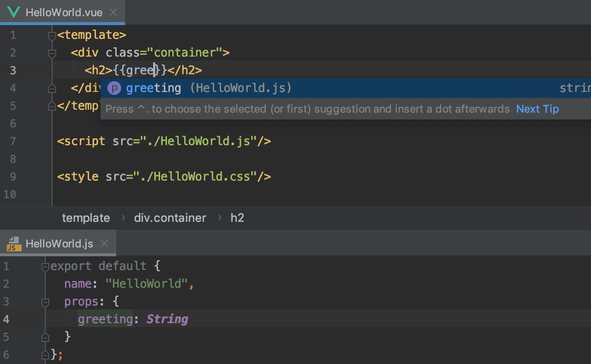Viewport: 591px width, 364px height.
Task: Click the fold arrow next to export default
Action: click(x=45, y=266)
